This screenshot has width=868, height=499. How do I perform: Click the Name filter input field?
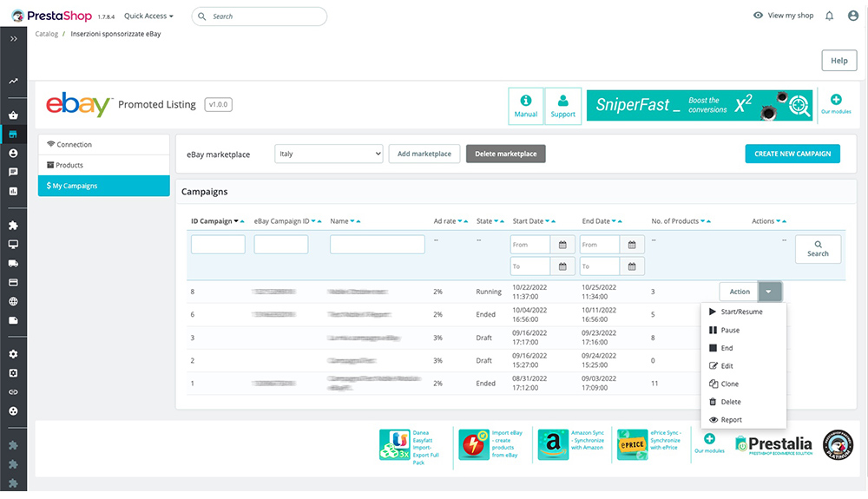point(377,245)
